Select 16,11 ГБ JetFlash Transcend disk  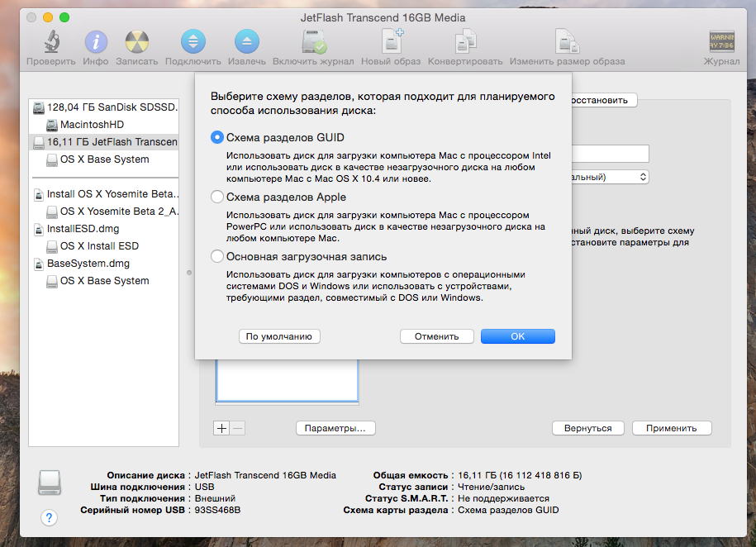point(112,142)
